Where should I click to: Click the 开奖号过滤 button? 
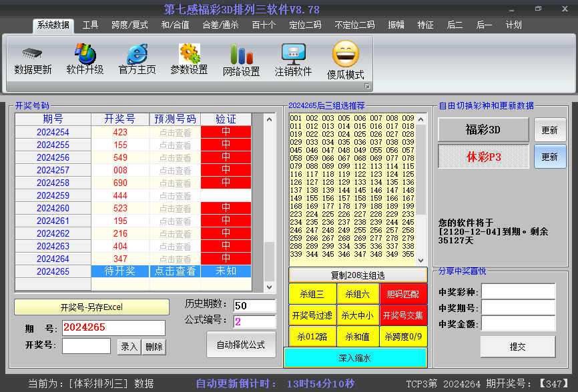point(312,315)
